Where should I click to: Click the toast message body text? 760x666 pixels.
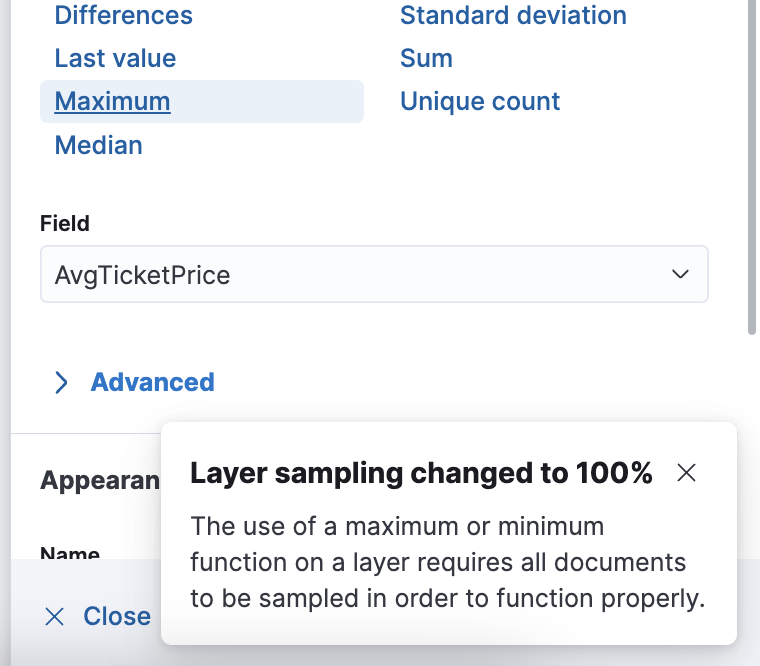click(447, 562)
